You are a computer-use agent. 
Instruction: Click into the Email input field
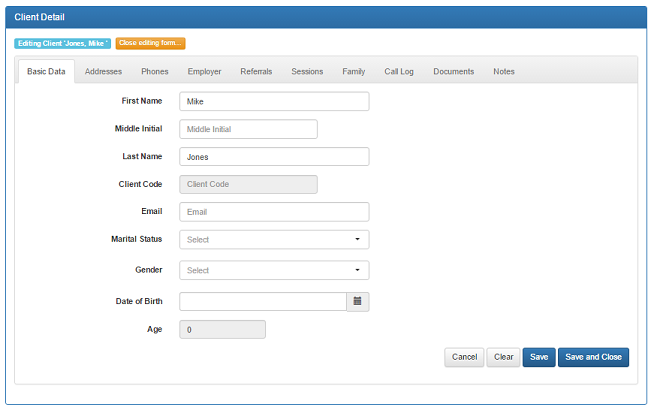(274, 212)
